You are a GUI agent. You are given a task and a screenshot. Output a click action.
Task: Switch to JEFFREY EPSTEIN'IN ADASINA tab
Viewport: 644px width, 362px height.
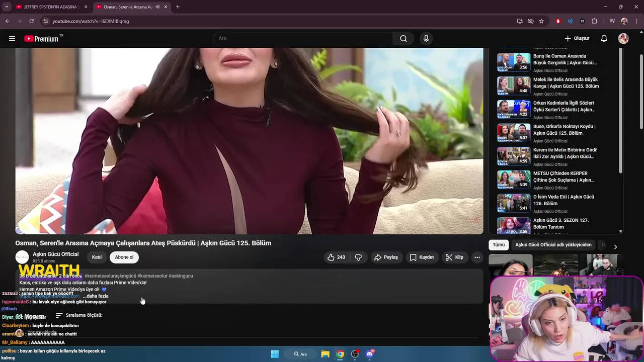(50, 7)
